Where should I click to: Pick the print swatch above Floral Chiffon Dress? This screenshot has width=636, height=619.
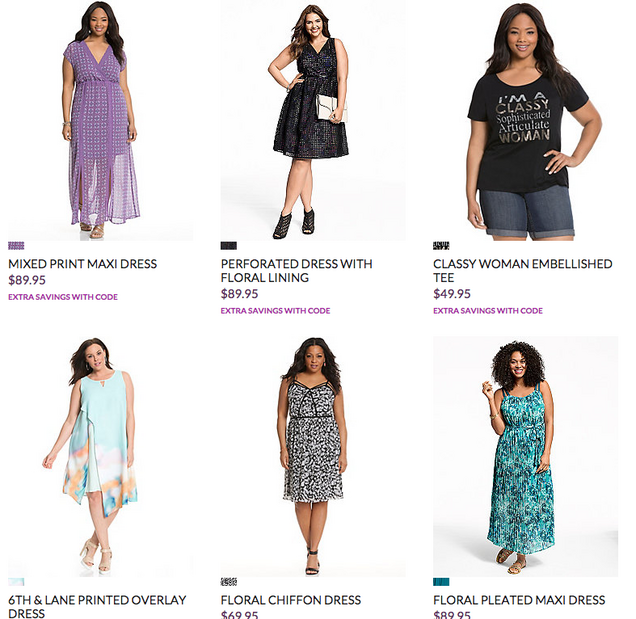(x=229, y=581)
